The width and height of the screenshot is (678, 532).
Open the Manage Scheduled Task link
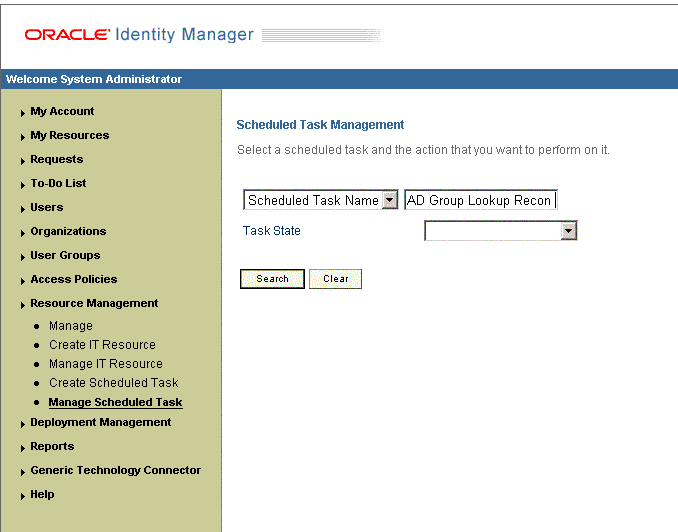click(115, 402)
